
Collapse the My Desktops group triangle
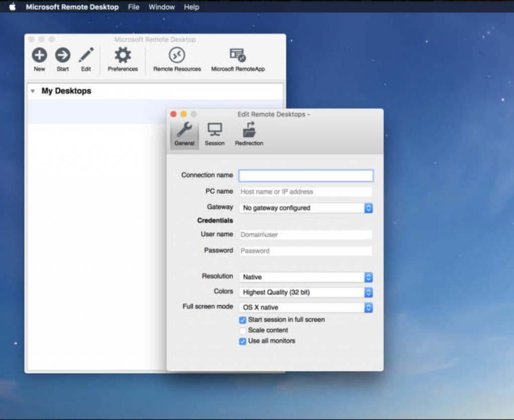(33, 91)
